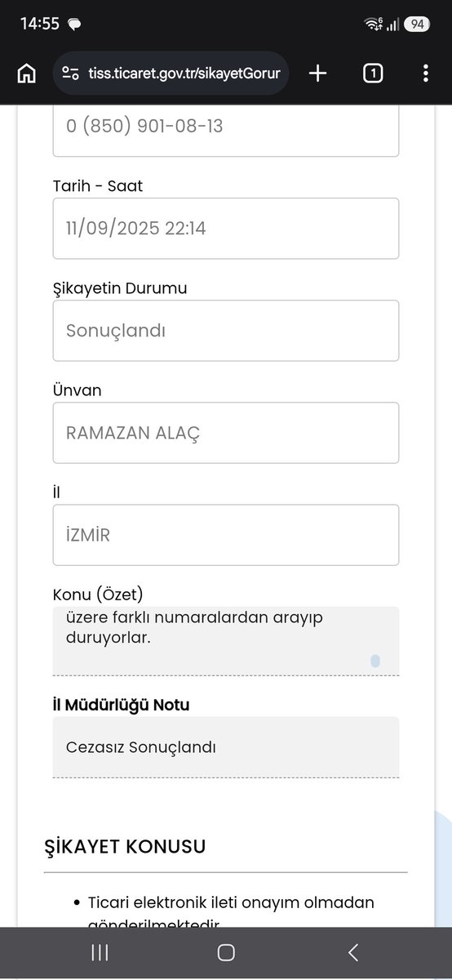Screen dimensions: 452x980
Task: Tap Android home navigation button
Action: [x=226, y=952]
